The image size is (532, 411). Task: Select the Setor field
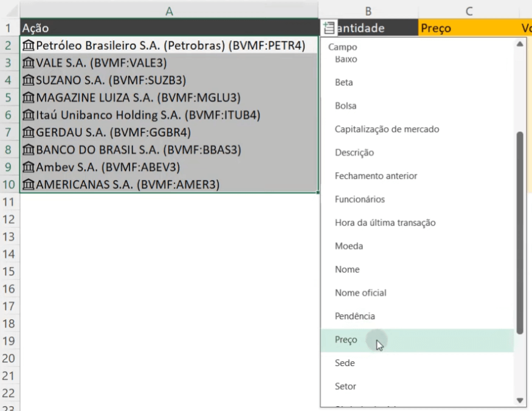417,387
